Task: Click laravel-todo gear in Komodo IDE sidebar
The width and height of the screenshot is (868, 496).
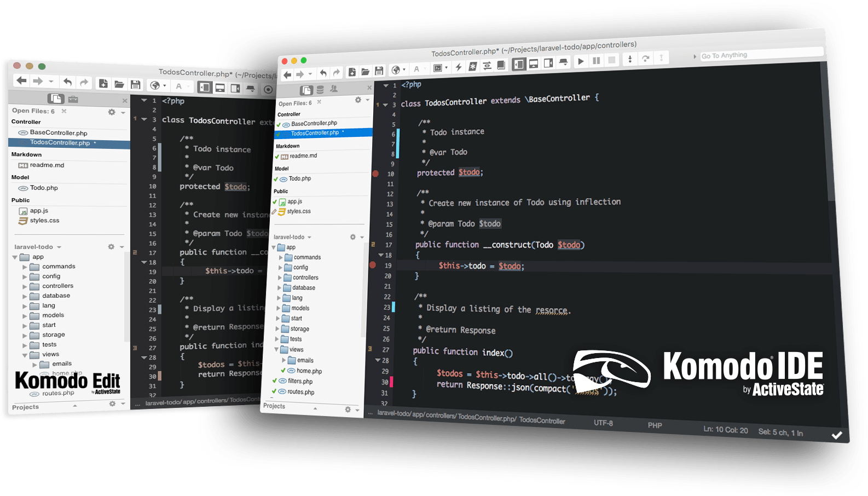Action: tap(353, 237)
